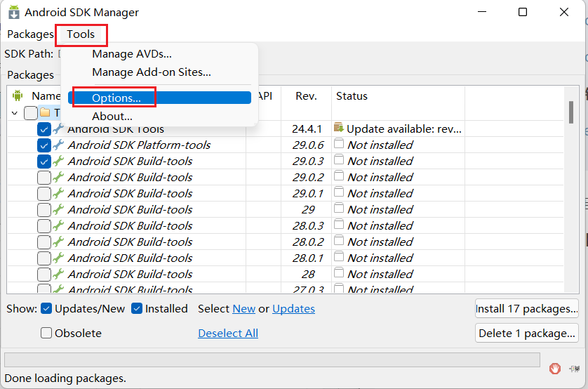Click not-installed status icon for Build-tools 29.0.1

coord(339,192)
